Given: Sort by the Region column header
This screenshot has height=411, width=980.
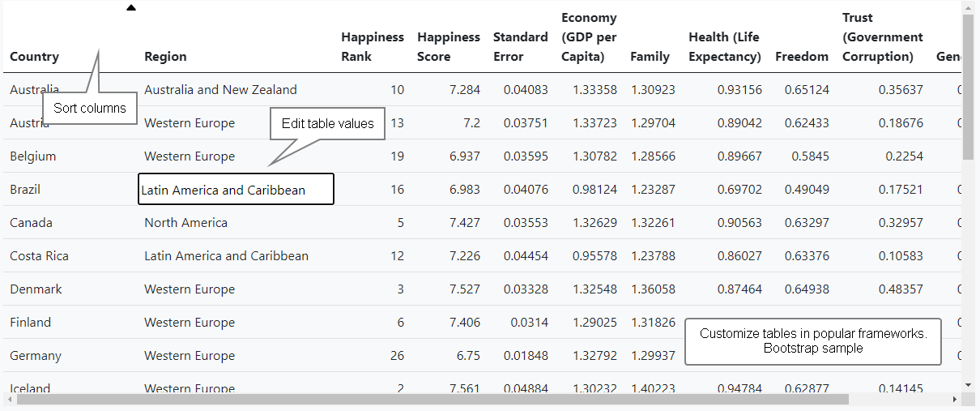Looking at the screenshot, I should click(165, 57).
